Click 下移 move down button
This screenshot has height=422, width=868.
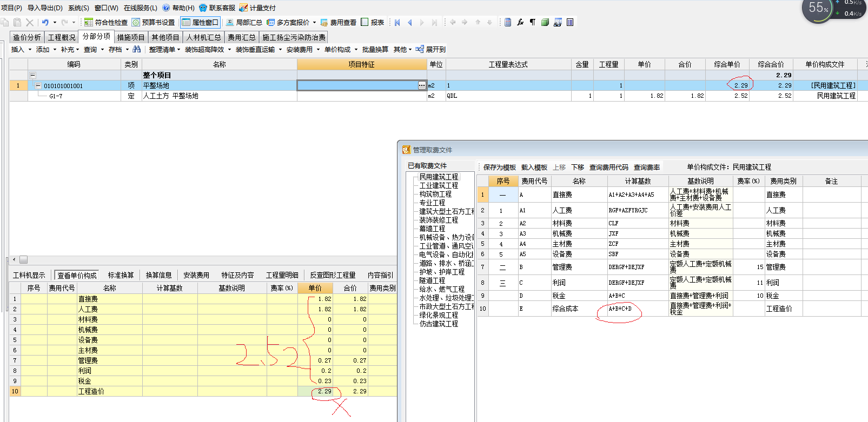coord(578,168)
